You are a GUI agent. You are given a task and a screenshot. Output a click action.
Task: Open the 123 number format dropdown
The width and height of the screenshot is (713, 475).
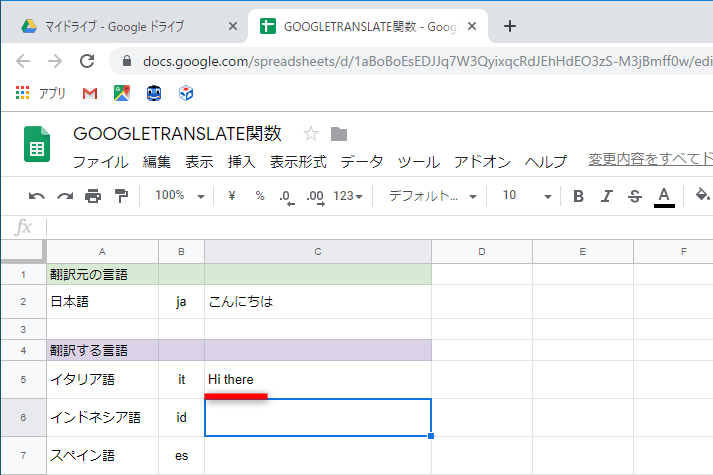point(348,196)
